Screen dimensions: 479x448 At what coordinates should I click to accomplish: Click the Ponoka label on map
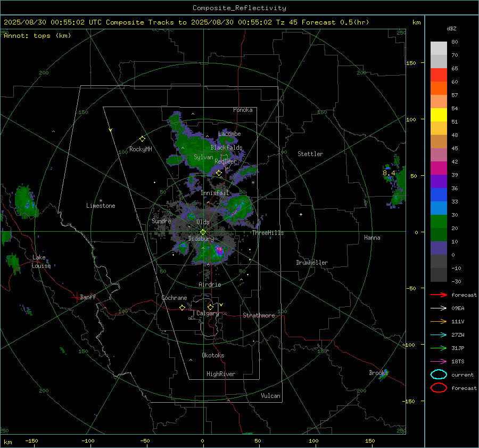(x=243, y=110)
